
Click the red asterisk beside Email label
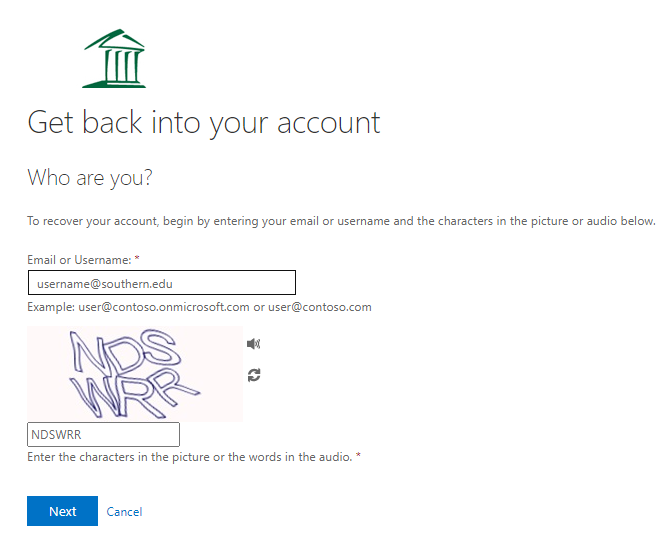(x=137, y=258)
